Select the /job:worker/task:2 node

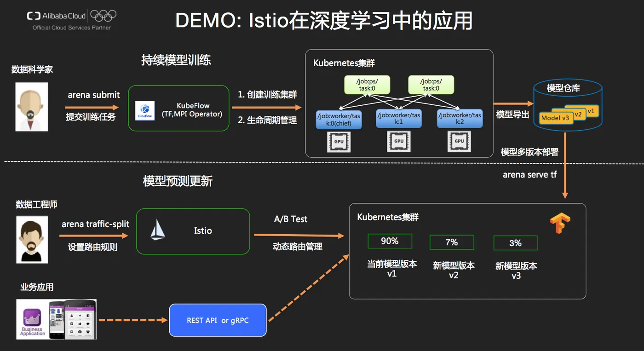(x=460, y=119)
